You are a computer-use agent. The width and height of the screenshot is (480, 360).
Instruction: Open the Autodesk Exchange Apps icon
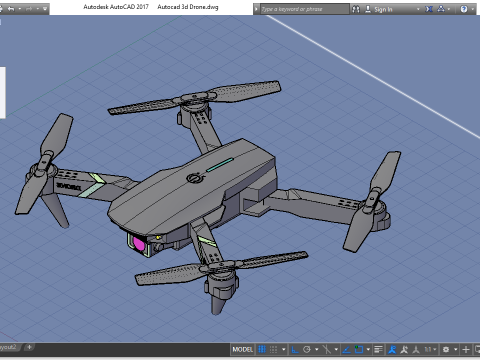tap(429, 9)
